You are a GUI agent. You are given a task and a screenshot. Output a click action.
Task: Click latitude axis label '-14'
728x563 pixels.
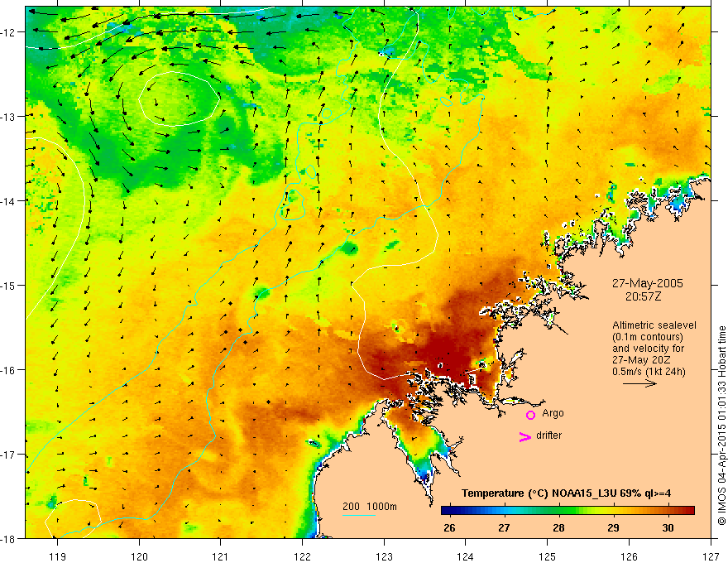point(9,201)
